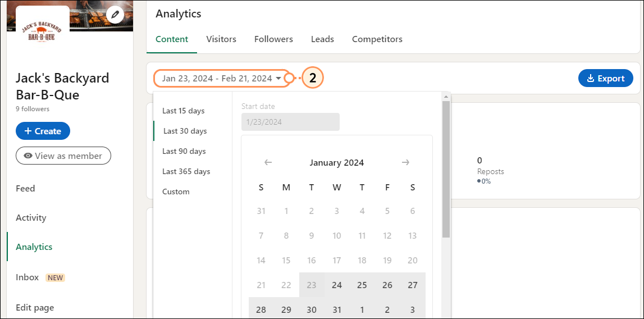Image resolution: width=644 pixels, height=319 pixels.
Task: Click the NEW badge beside Inbox
Action: [x=55, y=277]
